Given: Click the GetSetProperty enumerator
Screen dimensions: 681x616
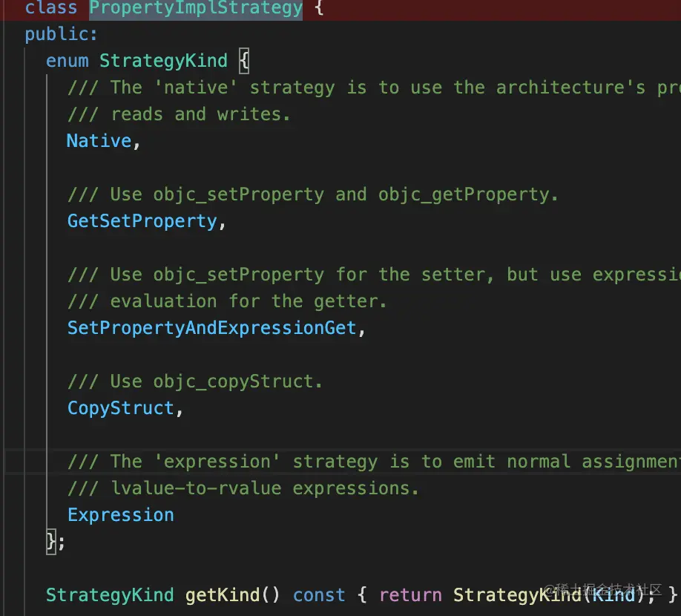Looking at the screenshot, I should coord(142,221).
